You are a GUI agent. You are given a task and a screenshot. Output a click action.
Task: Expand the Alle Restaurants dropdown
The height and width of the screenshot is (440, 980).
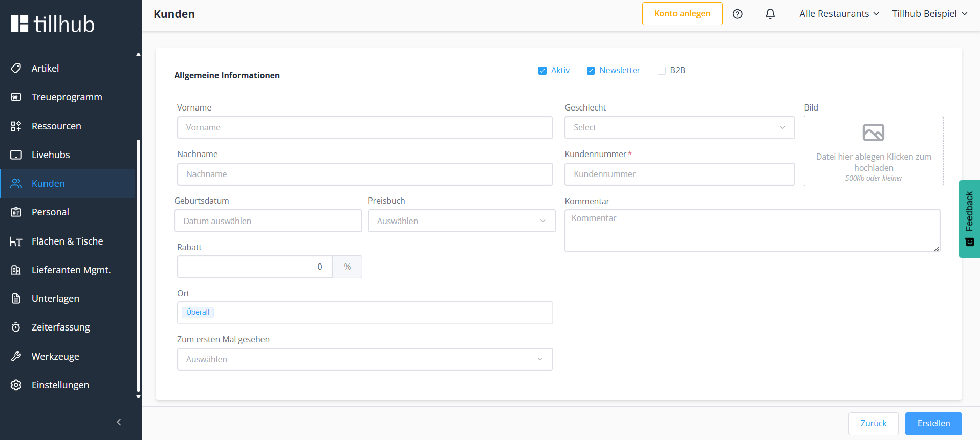839,14
